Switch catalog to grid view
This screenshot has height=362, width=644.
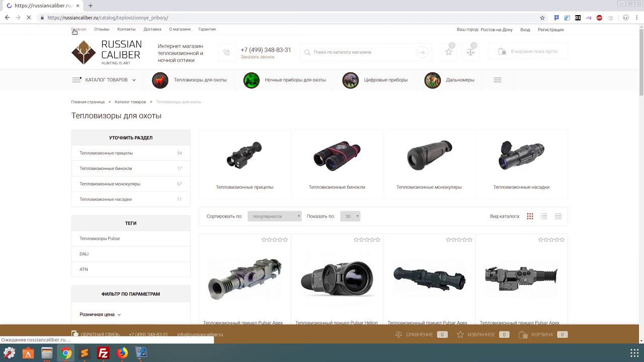coord(530,216)
